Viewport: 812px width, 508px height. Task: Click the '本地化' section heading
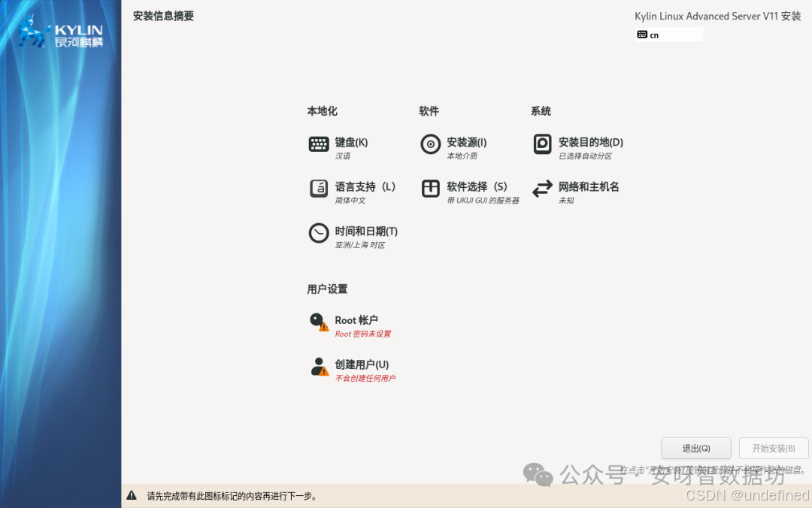[x=322, y=110]
